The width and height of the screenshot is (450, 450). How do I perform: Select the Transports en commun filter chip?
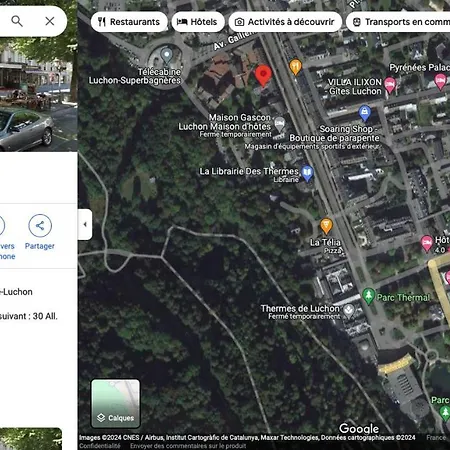click(x=398, y=22)
